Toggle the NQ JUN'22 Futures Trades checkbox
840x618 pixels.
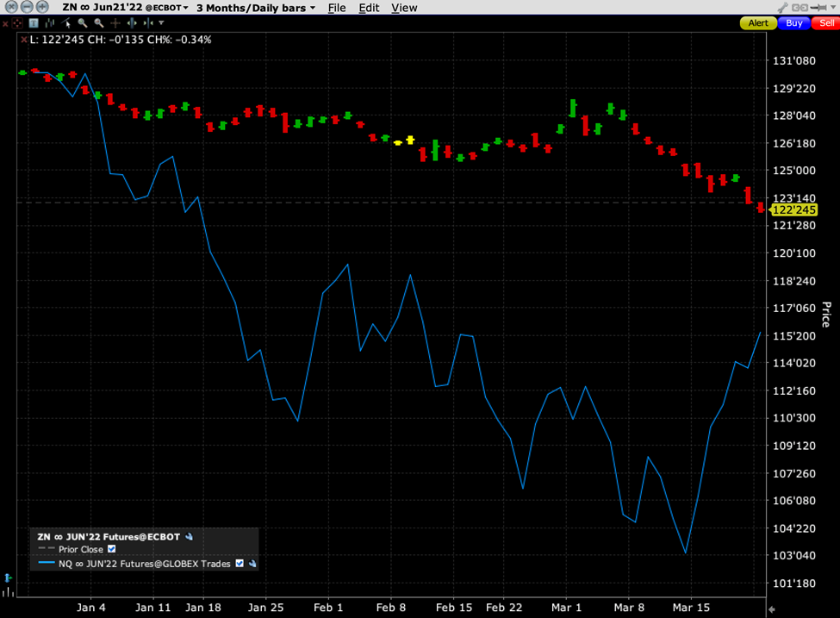240,564
